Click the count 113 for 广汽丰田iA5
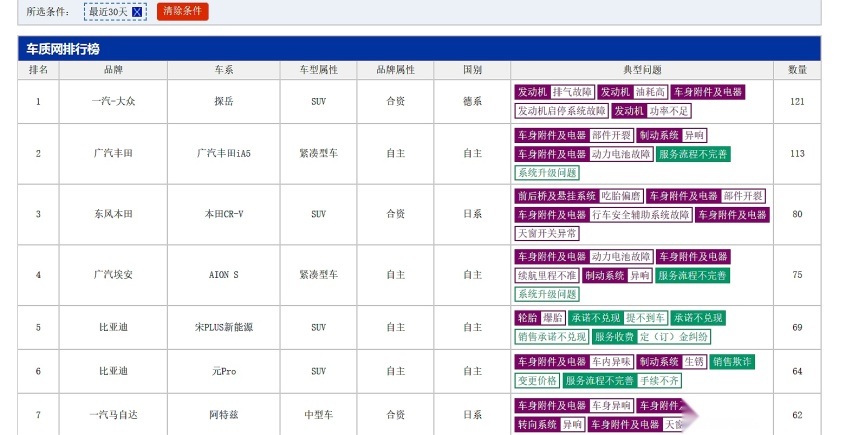This screenshot has width=852, height=435. 797,154
